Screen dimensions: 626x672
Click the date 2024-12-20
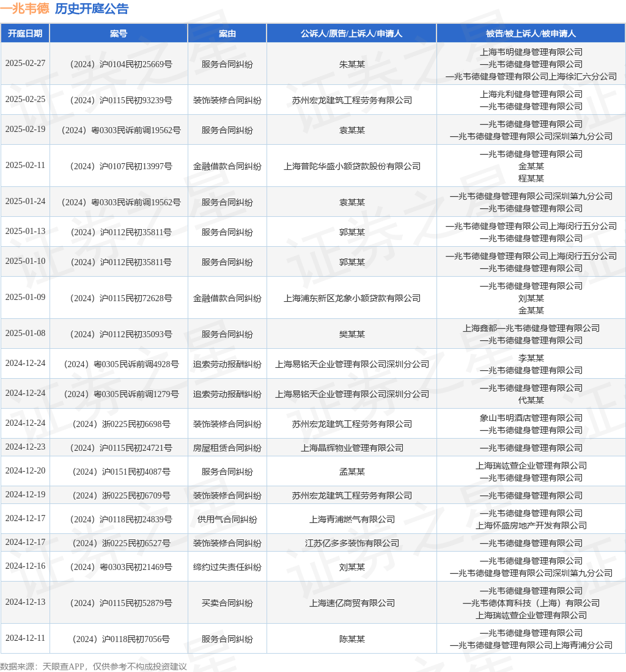coord(25,470)
